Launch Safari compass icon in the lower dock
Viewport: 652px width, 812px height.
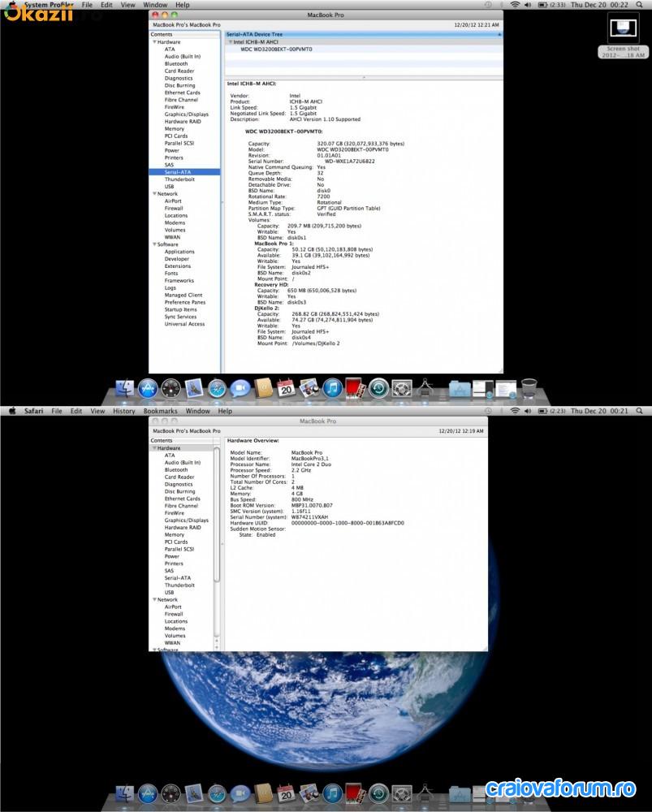click(217, 793)
